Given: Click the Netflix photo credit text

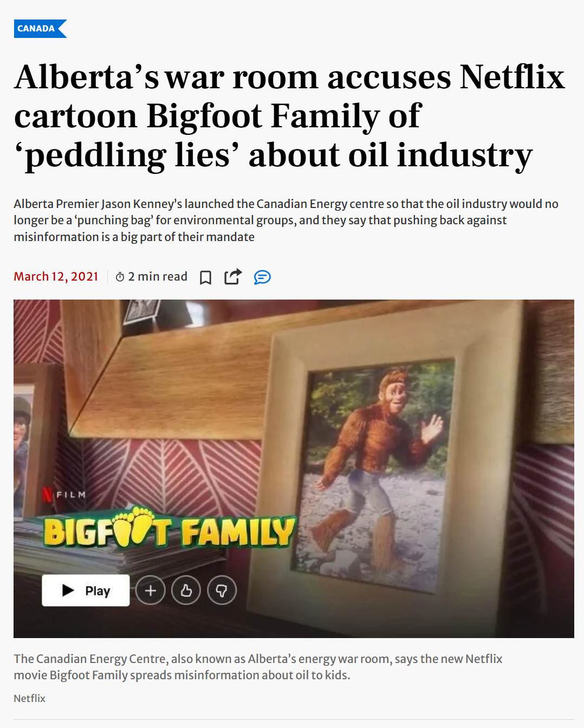Looking at the screenshot, I should [30, 698].
